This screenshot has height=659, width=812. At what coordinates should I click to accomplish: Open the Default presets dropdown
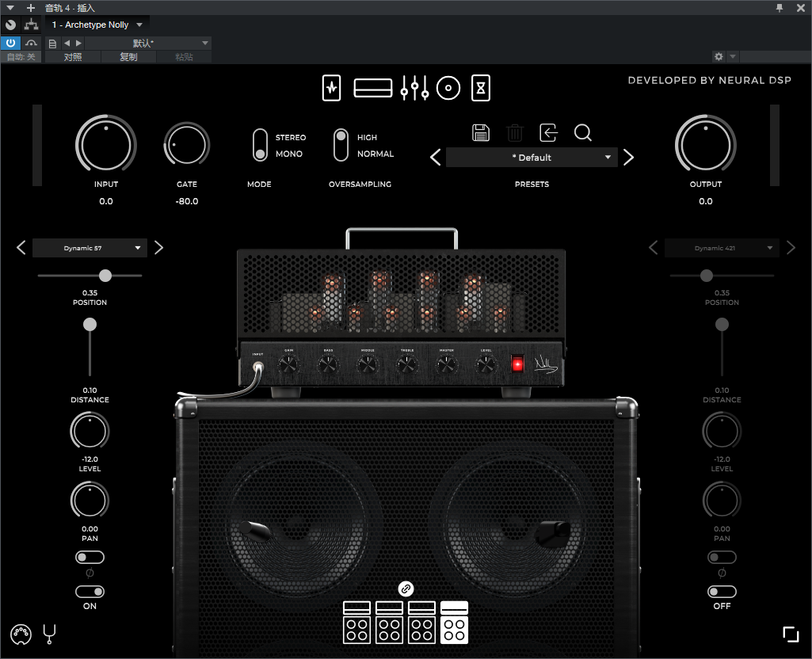point(532,158)
